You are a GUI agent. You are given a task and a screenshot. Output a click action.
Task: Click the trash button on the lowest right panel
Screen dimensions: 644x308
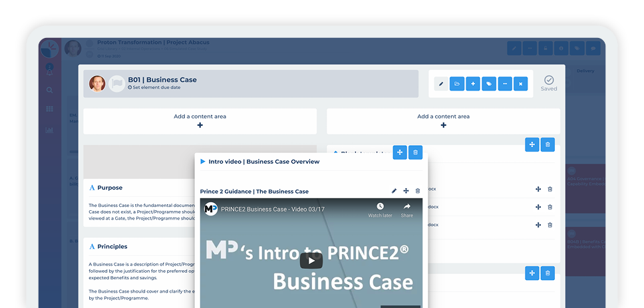548,273
